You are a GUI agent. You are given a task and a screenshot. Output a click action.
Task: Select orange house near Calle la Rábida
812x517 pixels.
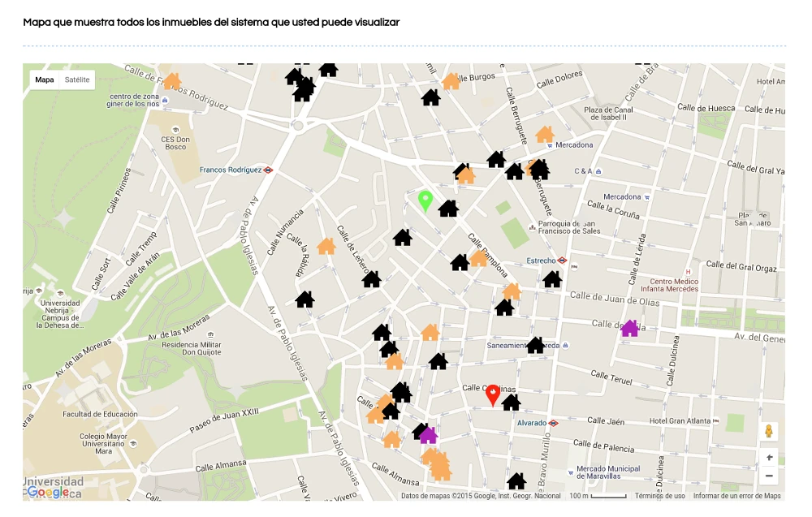tap(326, 246)
